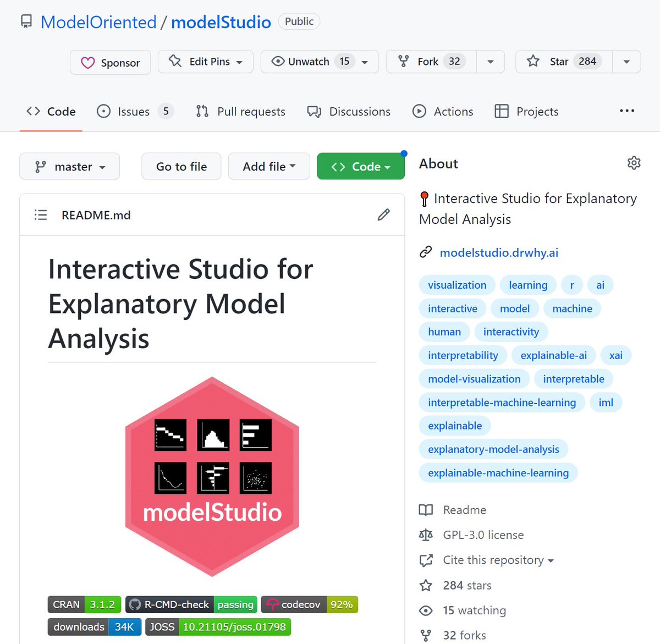Select the model-visualization topic tag

tap(474, 379)
